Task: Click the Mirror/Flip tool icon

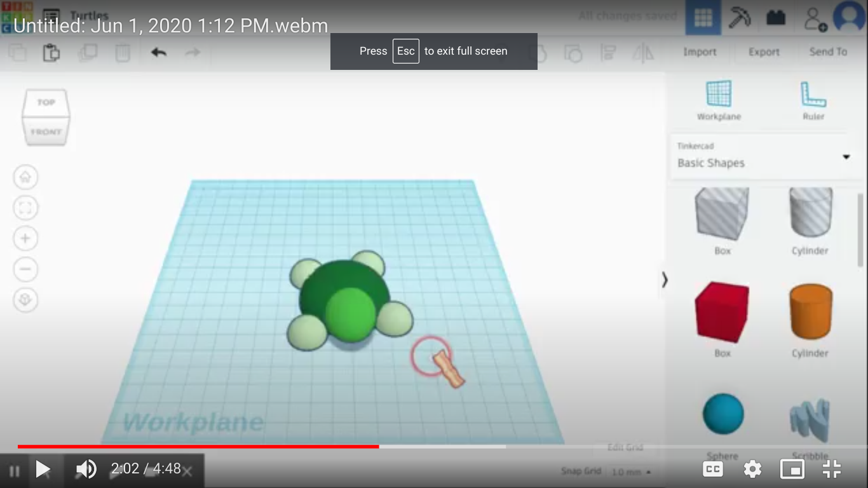Action: pyautogui.click(x=643, y=53)
